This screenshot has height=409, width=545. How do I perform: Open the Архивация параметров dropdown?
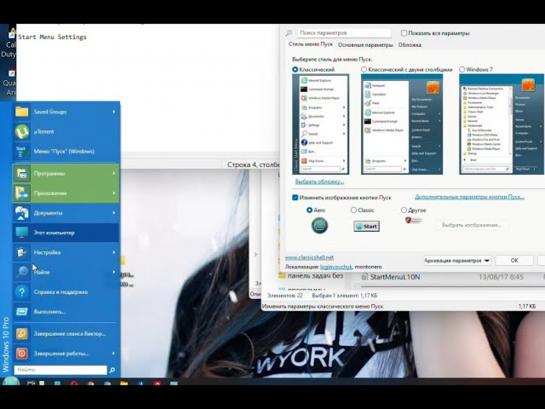pyautogui.click(x=457, y=260)
